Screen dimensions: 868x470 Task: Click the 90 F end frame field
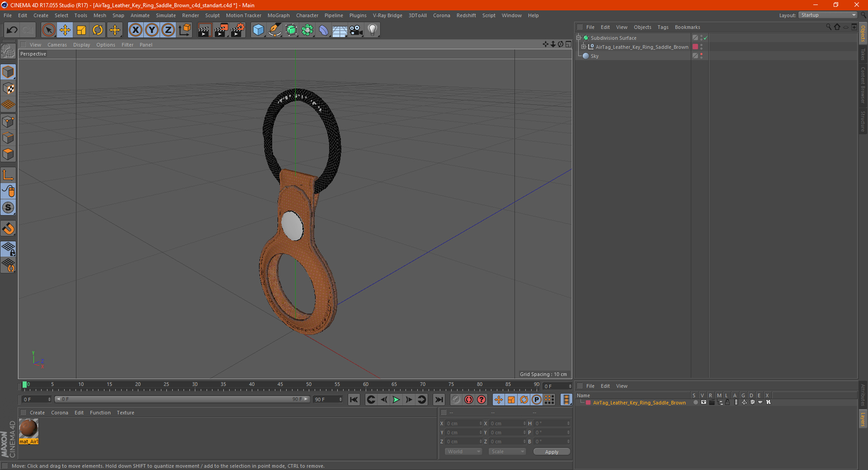pos(328,399)
